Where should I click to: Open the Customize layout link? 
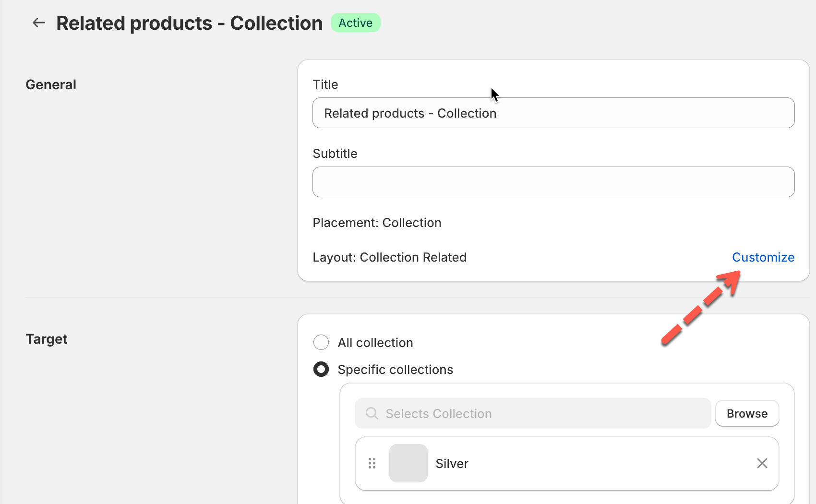[x=763, y=257]
